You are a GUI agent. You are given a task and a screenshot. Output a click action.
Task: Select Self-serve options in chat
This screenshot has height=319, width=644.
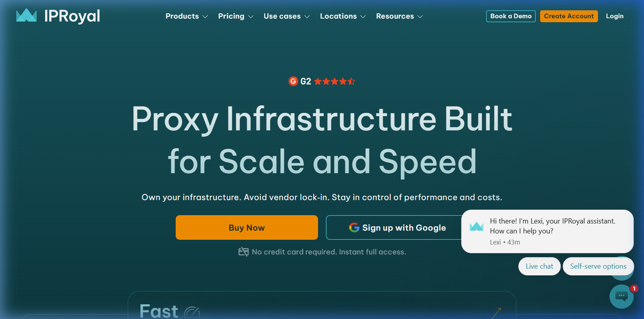(x=598, y=266)
